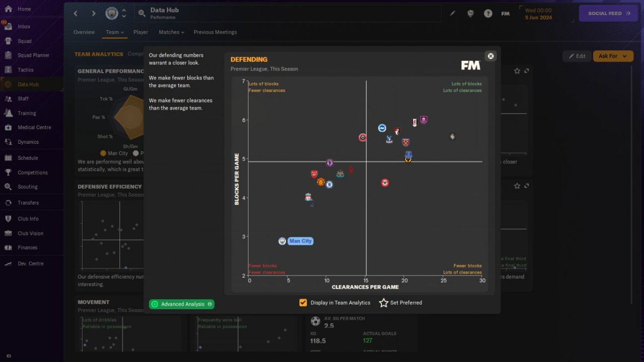Expand the Matches tab dropdown
Image resolution: width=644 pixels, height=362 pixels.
[x=172, y=32]
